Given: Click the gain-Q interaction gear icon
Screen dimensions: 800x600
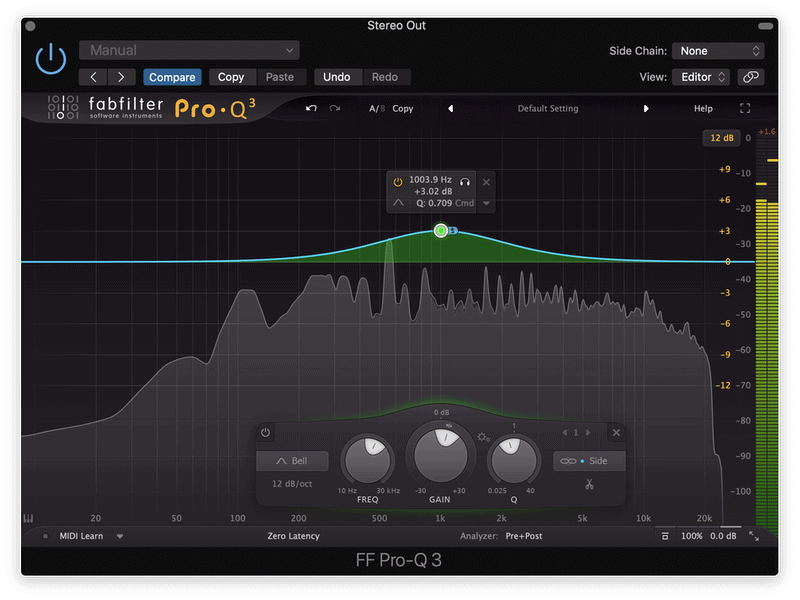Looking at the screenshot, I should click(483, 437).
